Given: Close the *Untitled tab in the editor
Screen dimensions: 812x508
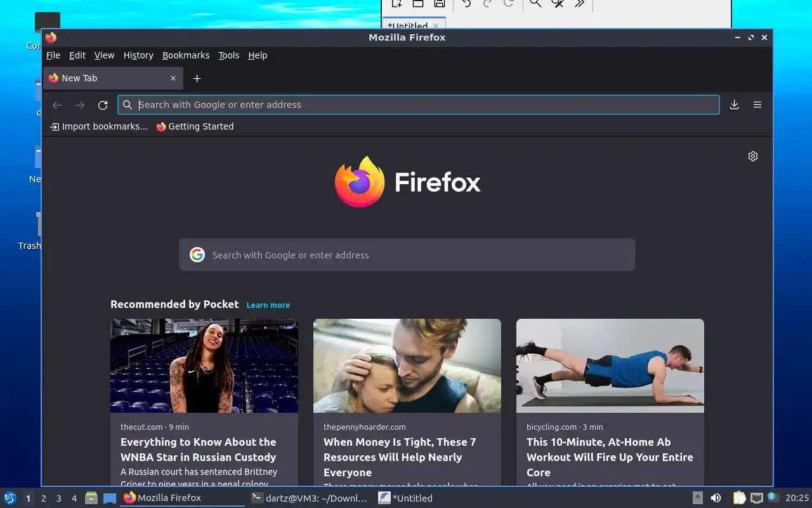Looking at the screenshot, I should pos(436,26).
